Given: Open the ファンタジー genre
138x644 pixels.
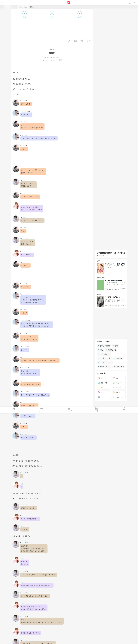Looking at the screenshot, I should (x=118, y=383).
